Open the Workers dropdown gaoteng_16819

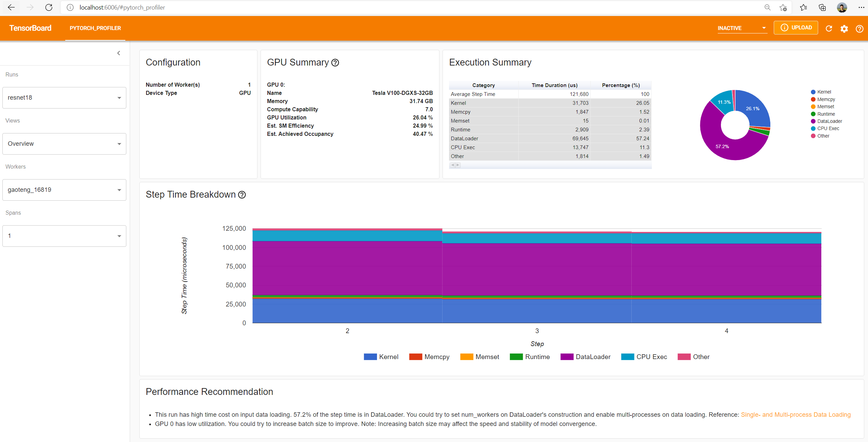pos(64,190)
